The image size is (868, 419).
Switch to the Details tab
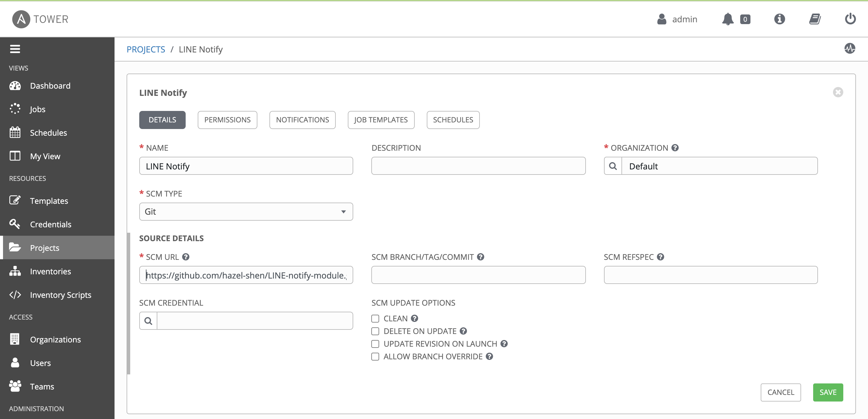(162, 120)
